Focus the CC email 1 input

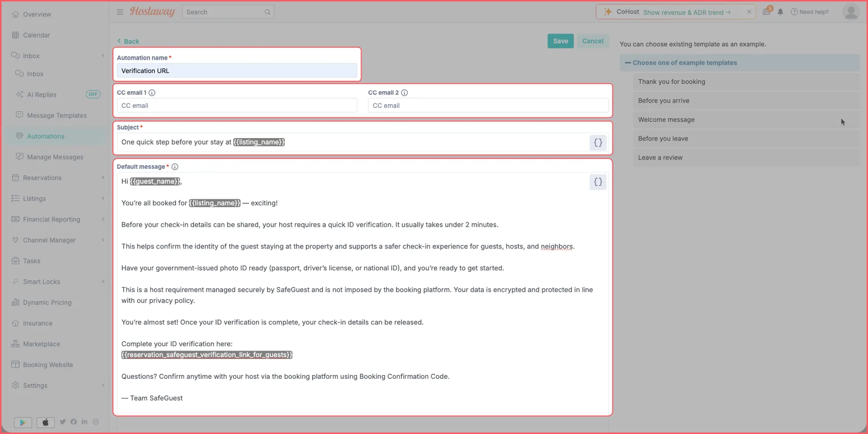pos(237,106)
